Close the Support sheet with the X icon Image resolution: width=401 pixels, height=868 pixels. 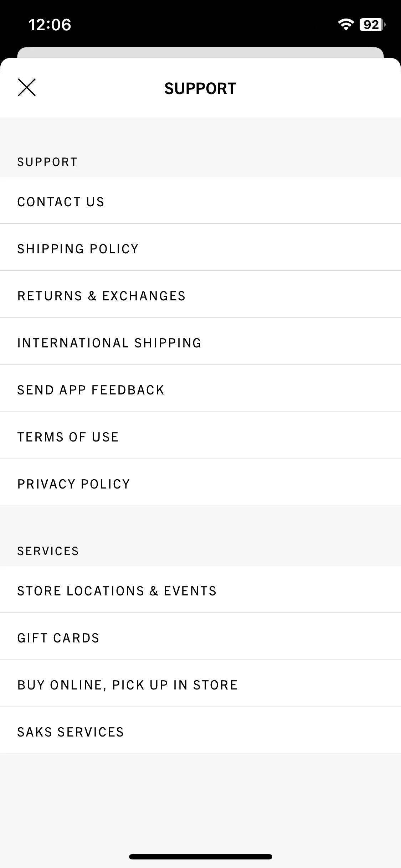pos(27,88)
